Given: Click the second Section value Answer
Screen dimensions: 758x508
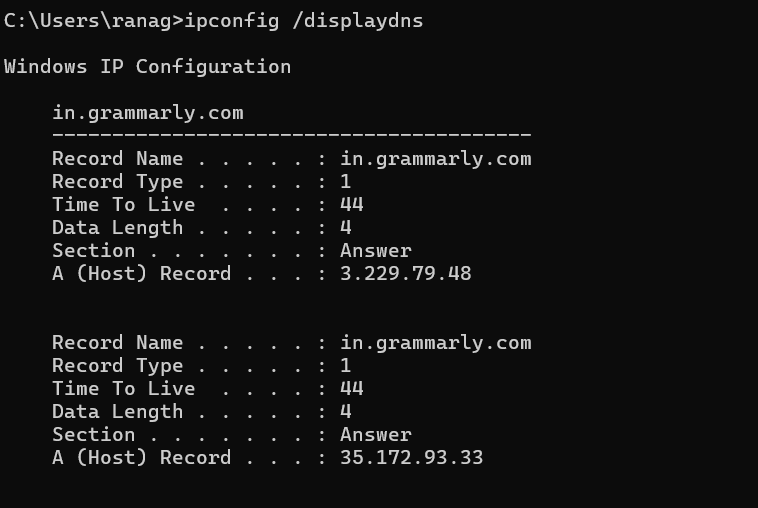Looking at the screenshot, I should (376, 435).
